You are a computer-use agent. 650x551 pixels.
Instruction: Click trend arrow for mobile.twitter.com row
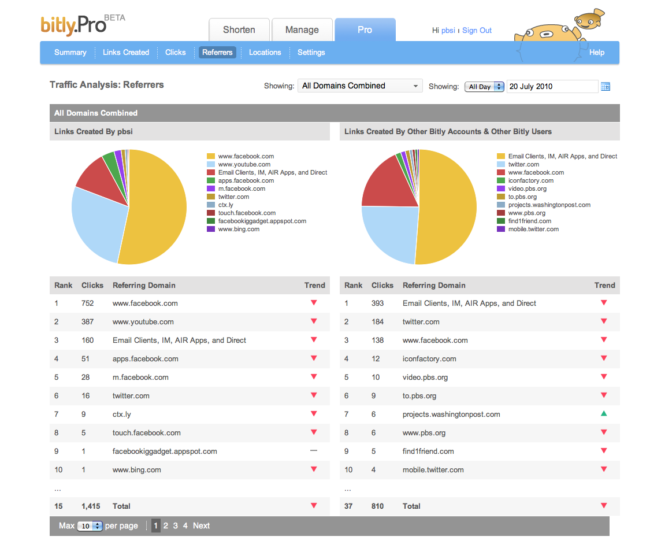(x=604, y=469)
